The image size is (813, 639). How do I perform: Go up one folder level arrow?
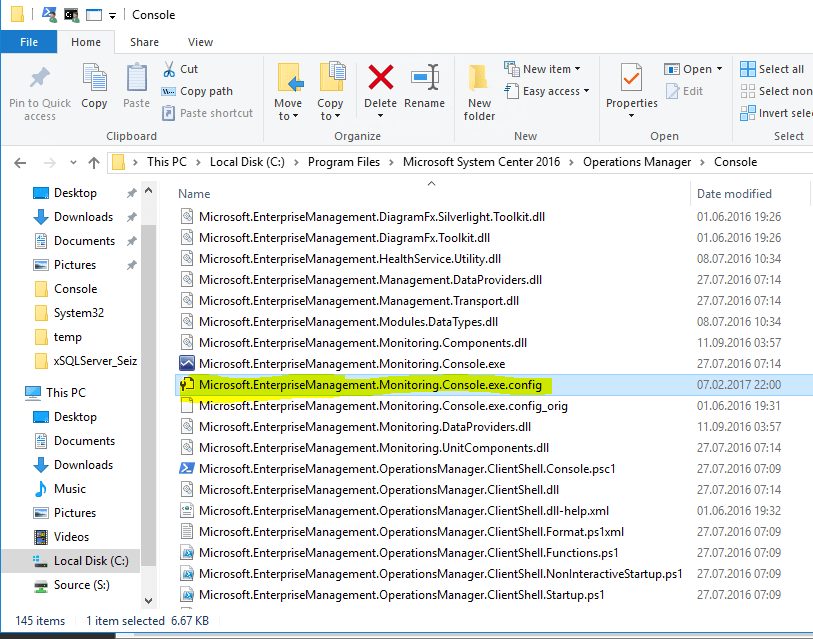point(94,163)
